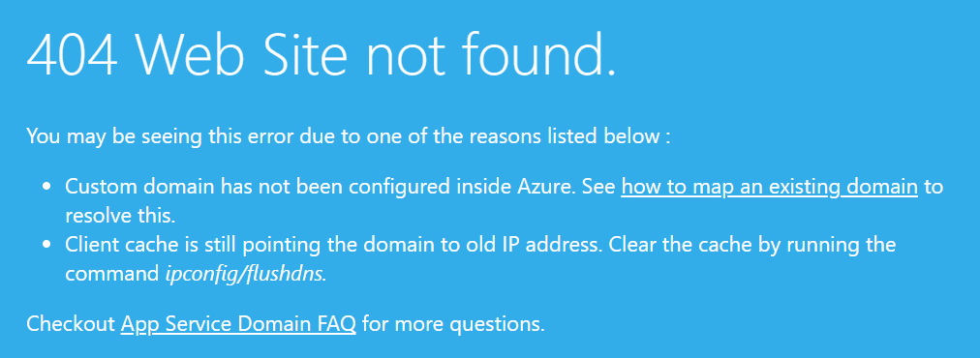Click the second bullet point marker

pos(46,244)
